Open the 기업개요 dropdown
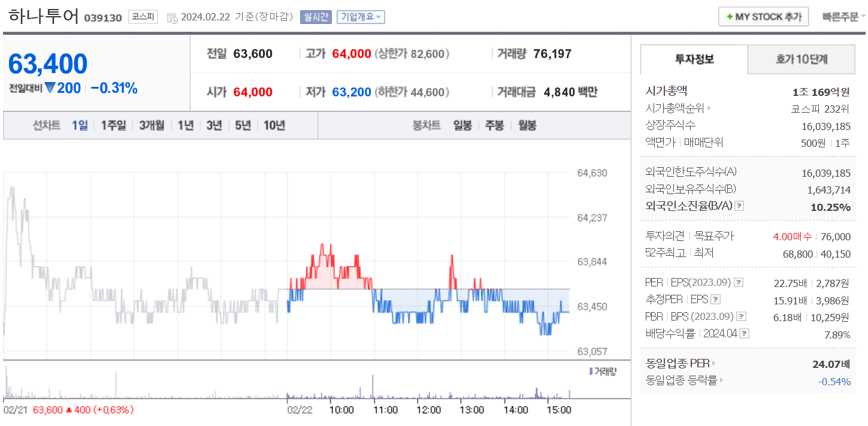Image resolution: width=868 pixels, height=426 pixels. click(x=361, y=17)
